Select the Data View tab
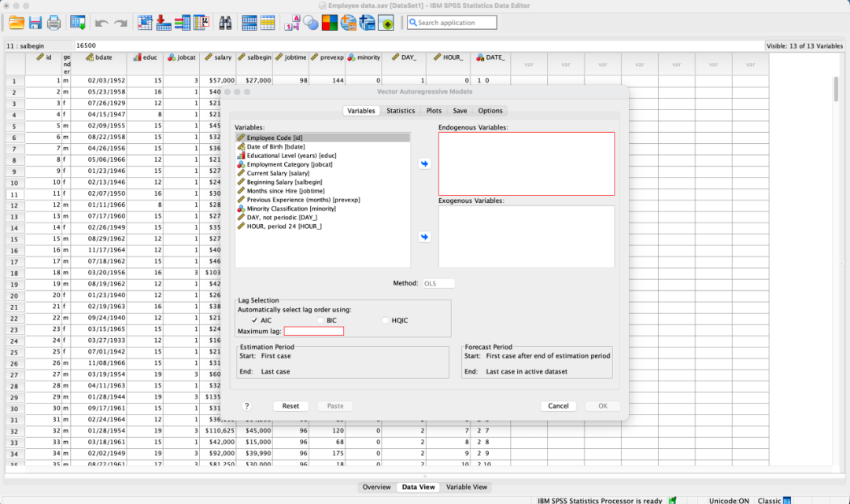 tap(418, 487)
